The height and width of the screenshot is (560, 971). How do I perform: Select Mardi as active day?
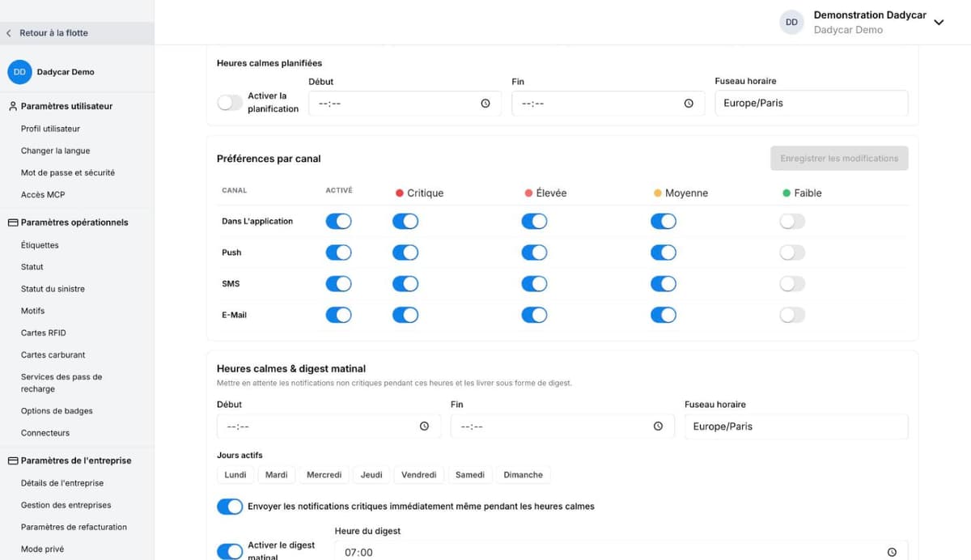(277, 475)
